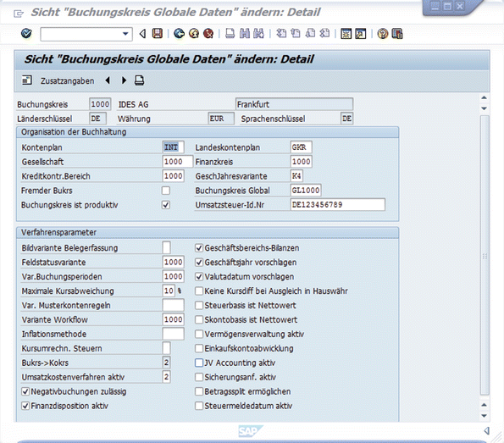Click the Feldstatusvariante field
Image resolution: width=504 pixels, height=443 pixels.
[x=174, y=262]
